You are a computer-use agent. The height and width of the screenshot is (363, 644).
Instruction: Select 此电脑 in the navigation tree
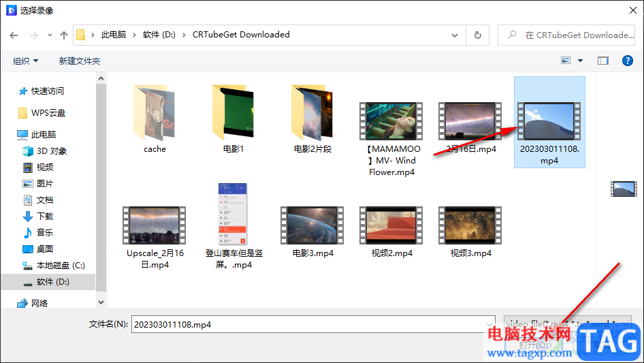[x=36, y=134]
